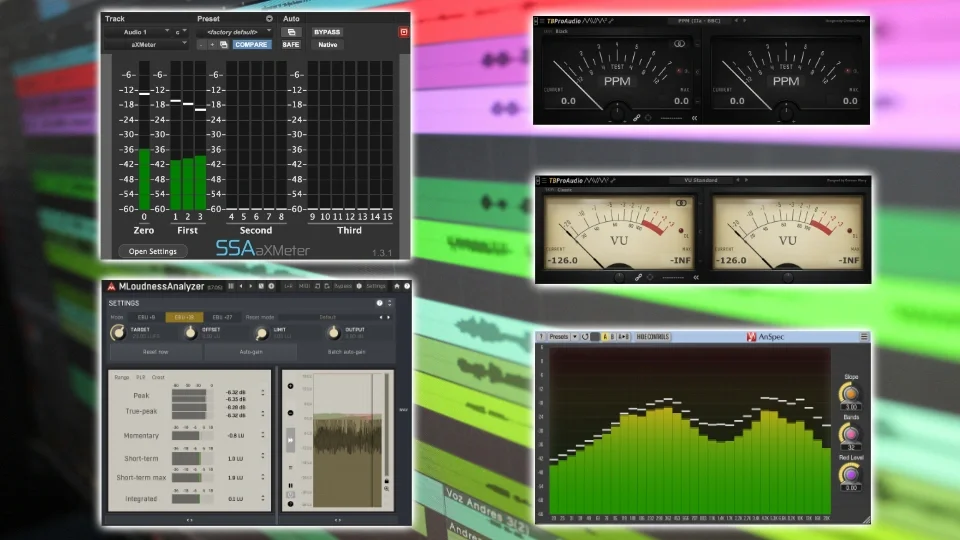Click the red target button in aXMeter header
Image resolution: width=960 pixels, height=540 pixels.
pyautogui.click(x=403, y=32)
